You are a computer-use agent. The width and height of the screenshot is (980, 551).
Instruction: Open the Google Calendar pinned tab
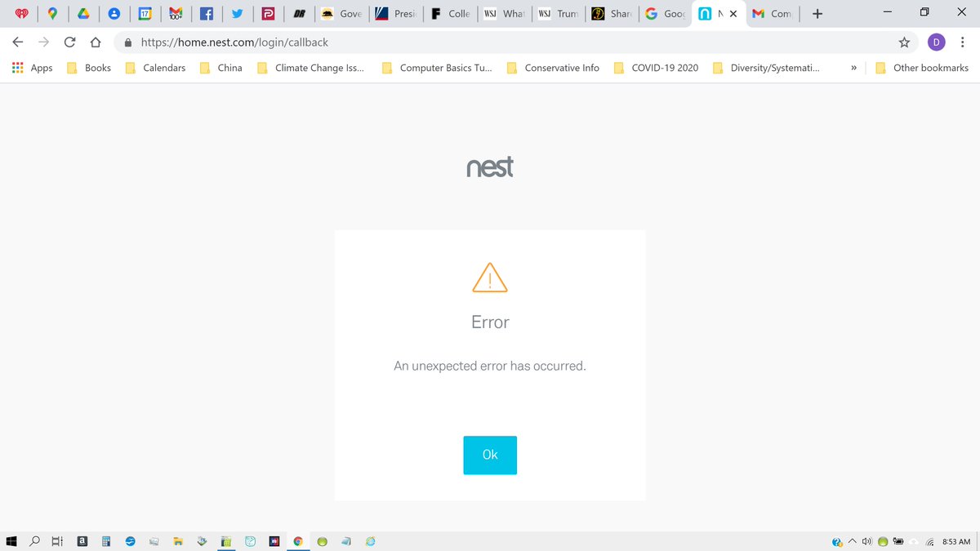(x=145, y=14)
